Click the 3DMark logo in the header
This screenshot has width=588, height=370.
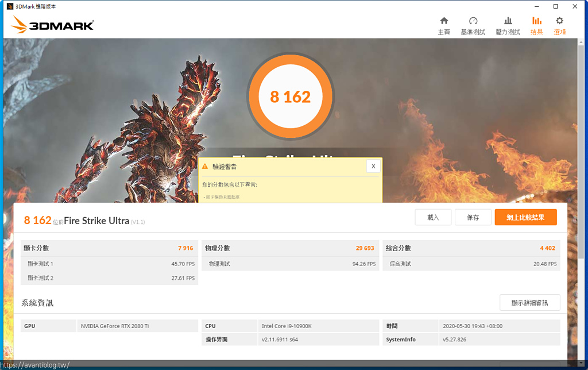click(x=52, y=25)
